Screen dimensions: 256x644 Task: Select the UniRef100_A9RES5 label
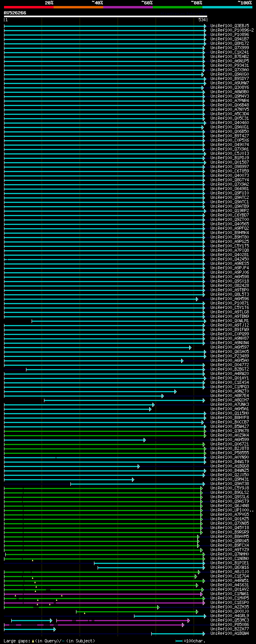230,263
